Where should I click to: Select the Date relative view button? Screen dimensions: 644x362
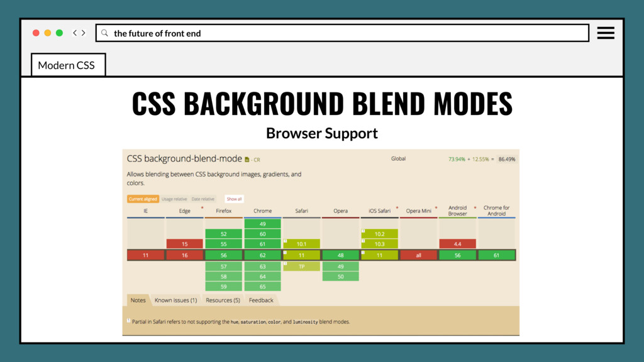(203, 199)
